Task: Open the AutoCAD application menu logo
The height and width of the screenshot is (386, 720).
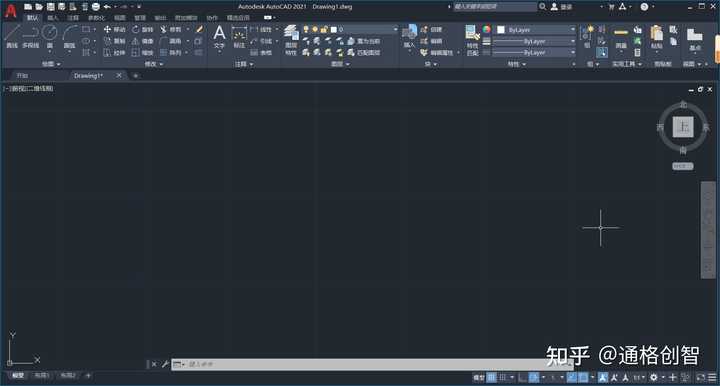Action: (x=11, y=11)
